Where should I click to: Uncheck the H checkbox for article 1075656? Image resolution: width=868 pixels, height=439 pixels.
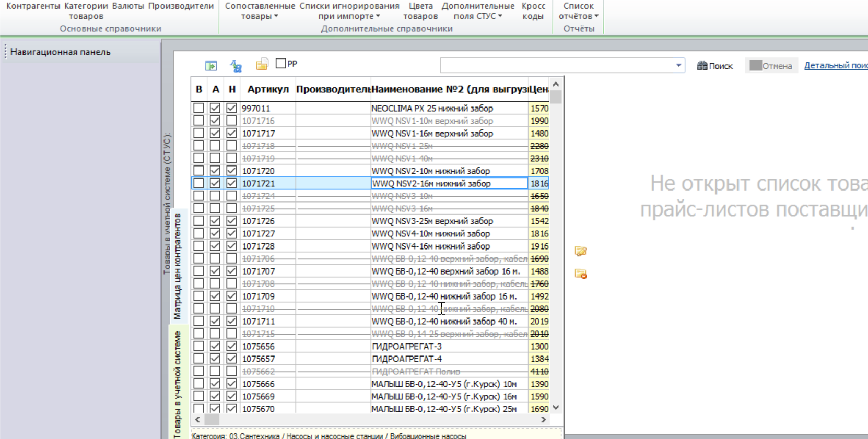[x=231, y=346]
